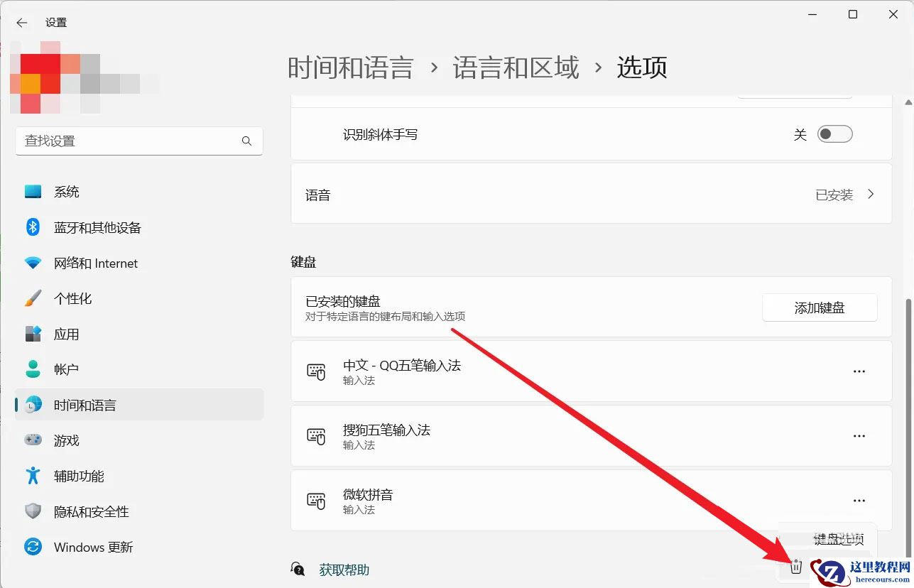Image resolution: width=914 pixels, height=588 pixels.
Task: 选择"Windows 更新"的刷新图标
Action: pyautogui.click(x=33, y=547)
